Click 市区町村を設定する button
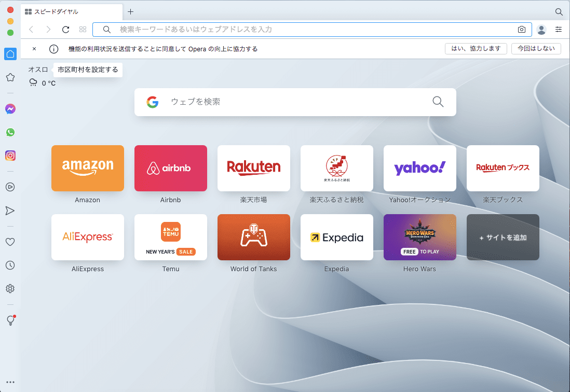 coord(88,69)
